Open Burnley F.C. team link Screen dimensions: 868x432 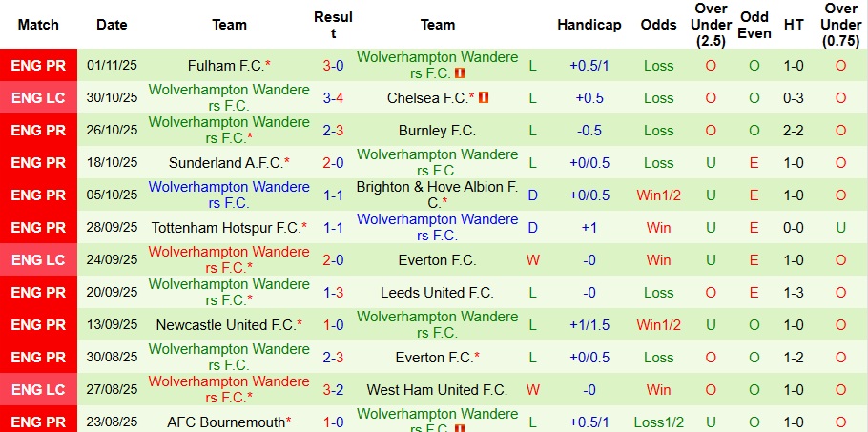tap(437, 131)
